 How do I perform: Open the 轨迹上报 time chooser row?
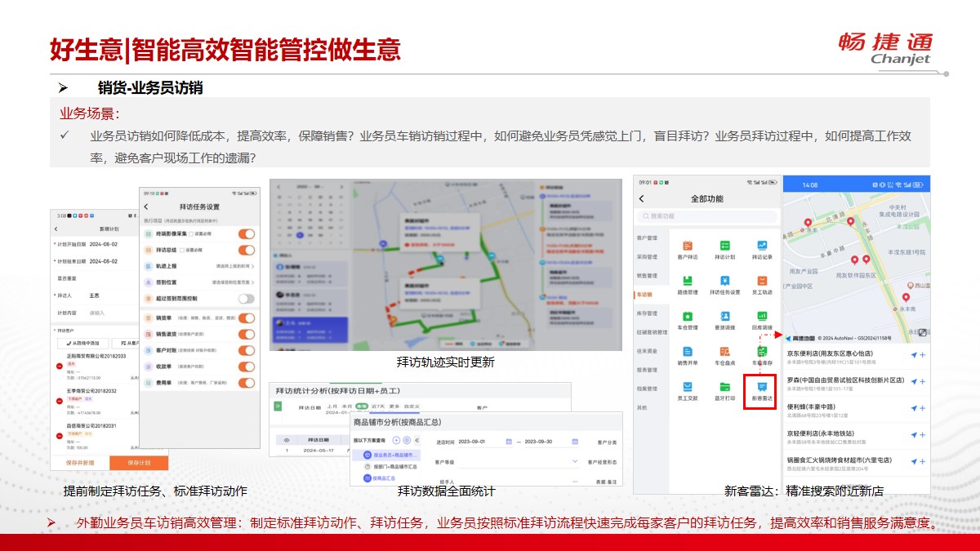(x=200, y=266)
